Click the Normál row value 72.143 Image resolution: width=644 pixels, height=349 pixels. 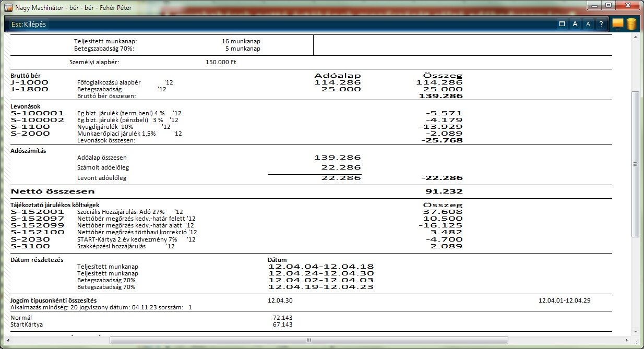(x=282, y=317)
